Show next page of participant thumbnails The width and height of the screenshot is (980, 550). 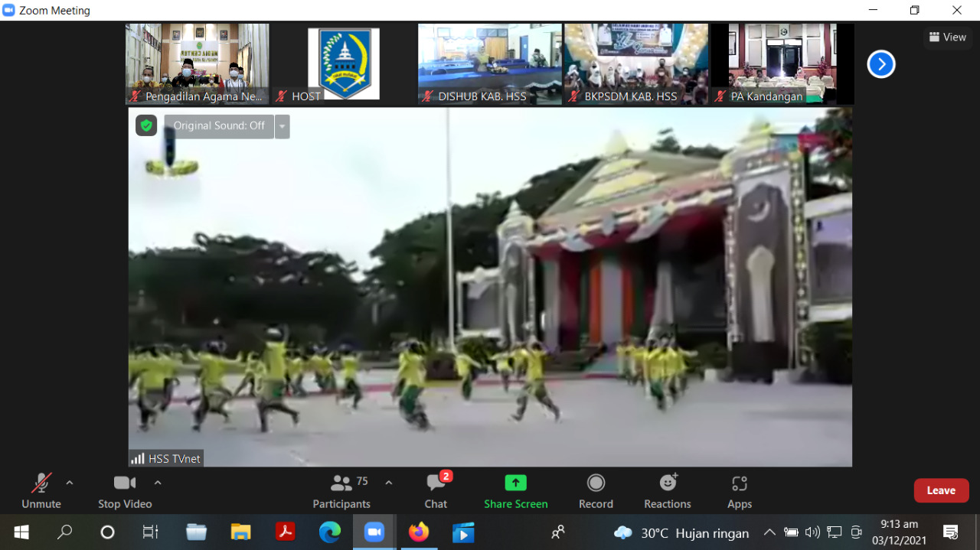(880, 64)
